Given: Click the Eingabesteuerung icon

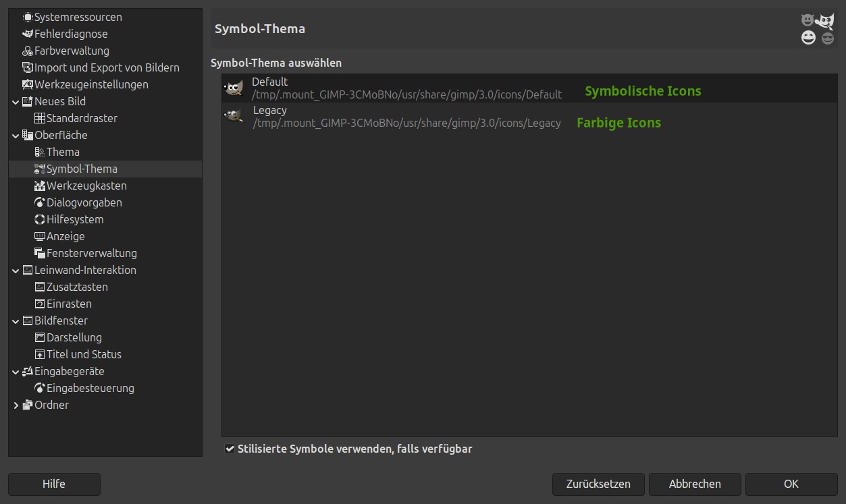Looking at the screenshot, I should (x=40, y=388).
